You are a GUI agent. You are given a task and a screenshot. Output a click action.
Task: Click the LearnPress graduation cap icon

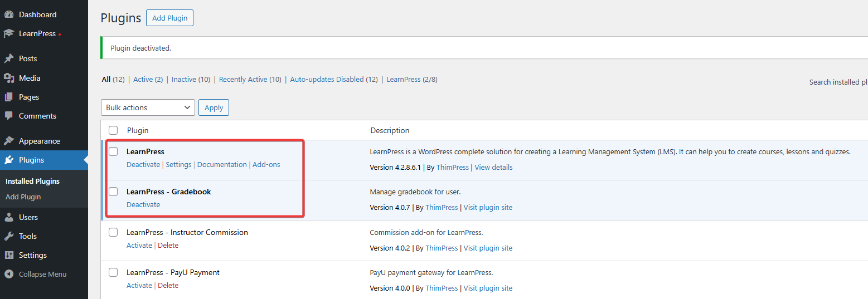9,33
